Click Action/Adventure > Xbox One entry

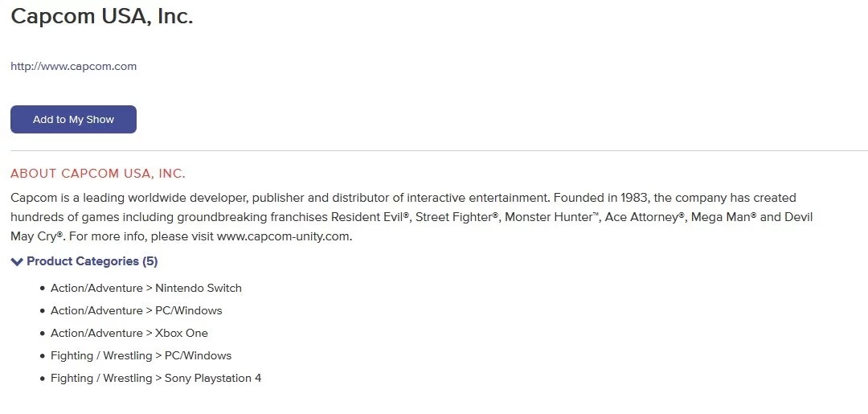coord(129,333)
